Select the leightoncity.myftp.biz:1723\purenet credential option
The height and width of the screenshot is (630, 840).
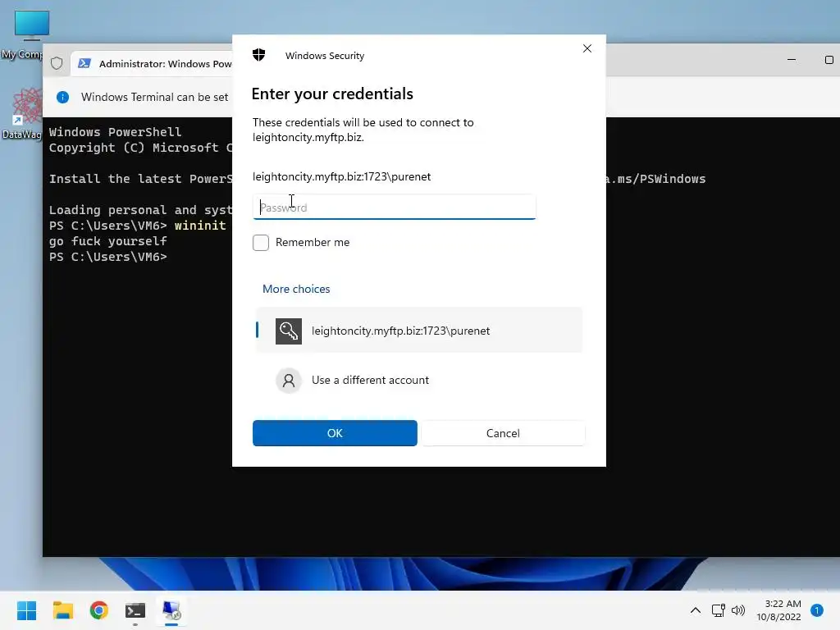(419, 331)
